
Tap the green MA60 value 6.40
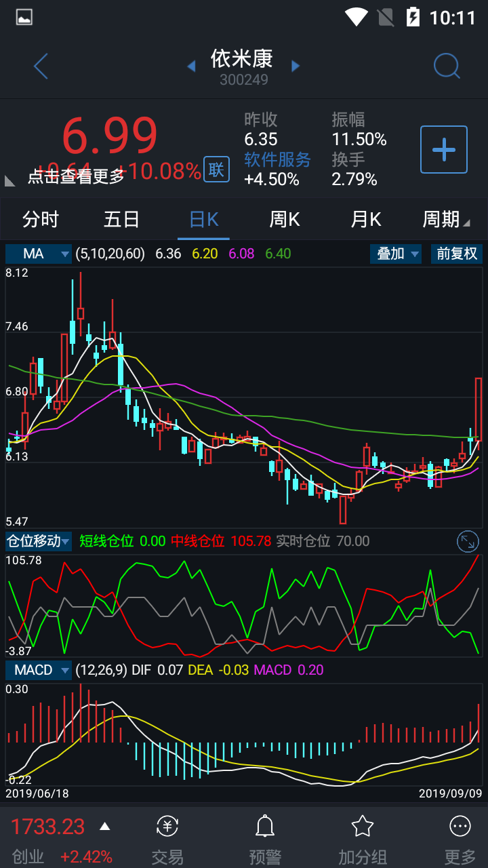pyautogui.click(x=278, y=254)
